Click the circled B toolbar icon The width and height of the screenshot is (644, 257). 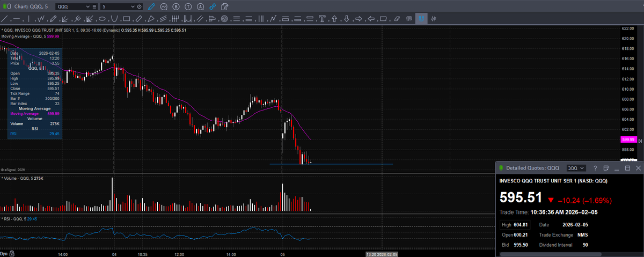click(176, 6)
